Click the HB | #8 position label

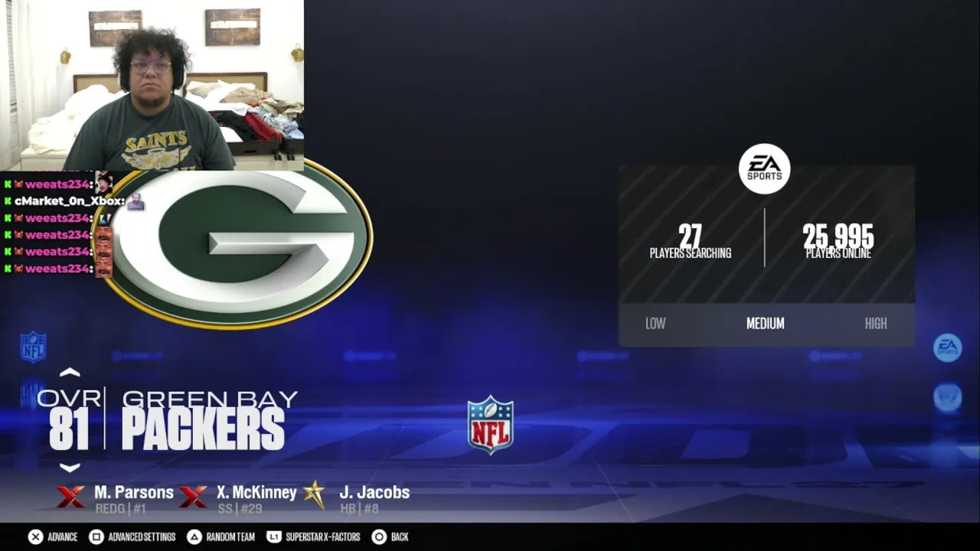click(x=359, y=509)
